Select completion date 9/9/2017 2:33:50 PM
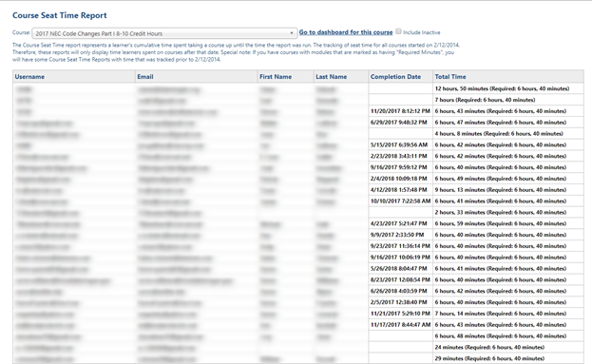Screen dimensions: 592x364 coord(400,235)
